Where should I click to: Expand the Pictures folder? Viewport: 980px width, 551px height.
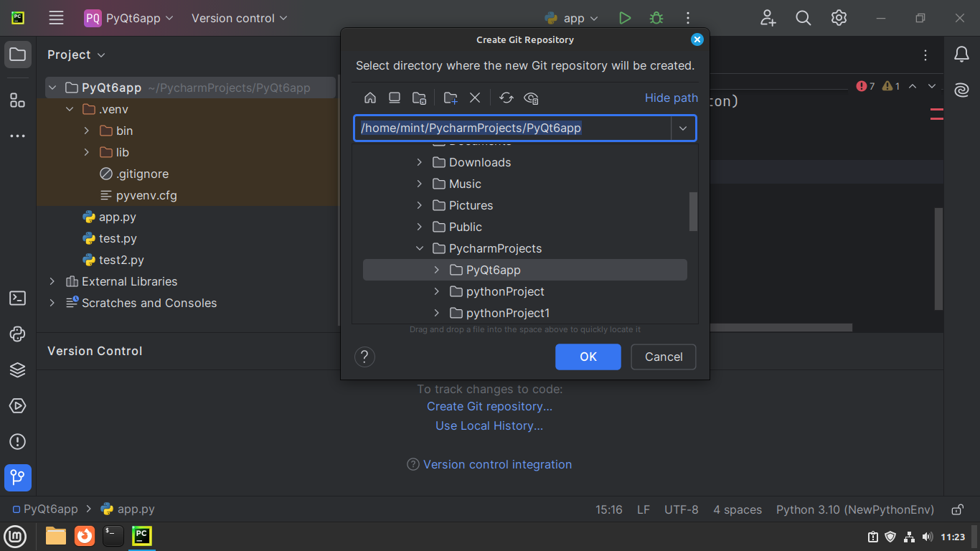420,206
